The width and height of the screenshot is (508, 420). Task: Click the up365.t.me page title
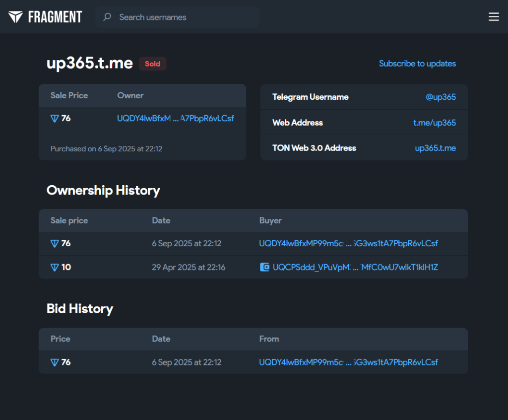pos(90,63)
